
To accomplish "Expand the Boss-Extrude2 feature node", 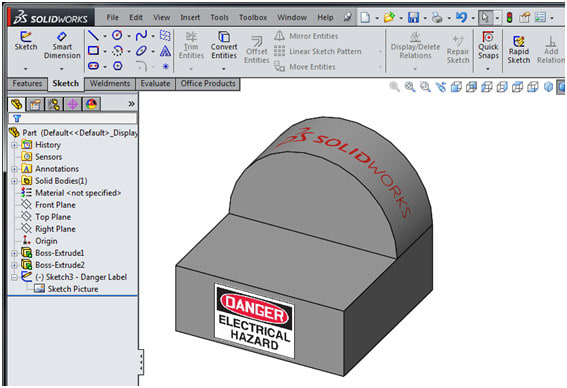I will pos(14,265).
